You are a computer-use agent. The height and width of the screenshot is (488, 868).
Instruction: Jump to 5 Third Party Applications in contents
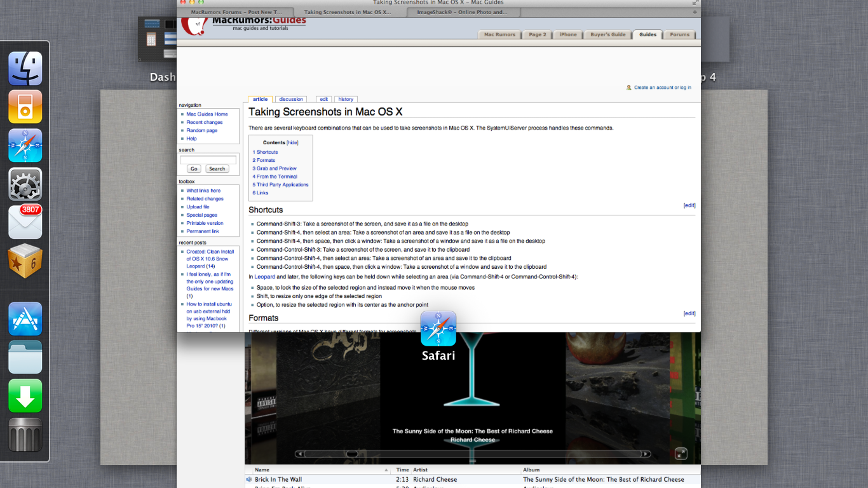coord(280,185)
